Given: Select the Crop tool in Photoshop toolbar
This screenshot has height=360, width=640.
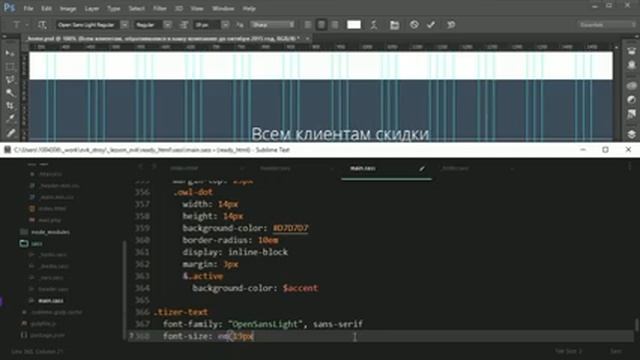Looking at the screenshot, I should (10, 106).
